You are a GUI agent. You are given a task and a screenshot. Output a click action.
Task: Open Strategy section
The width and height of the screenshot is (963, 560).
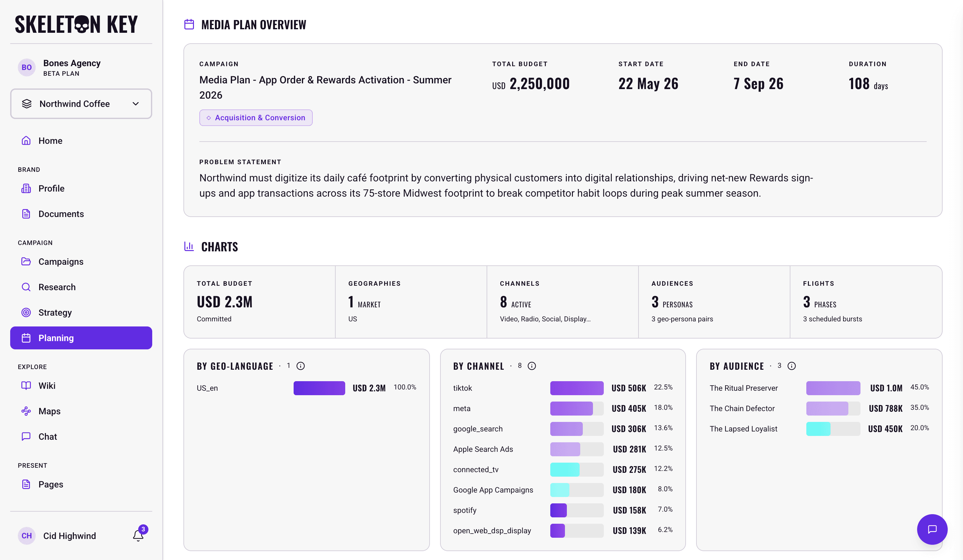[81, 313]
